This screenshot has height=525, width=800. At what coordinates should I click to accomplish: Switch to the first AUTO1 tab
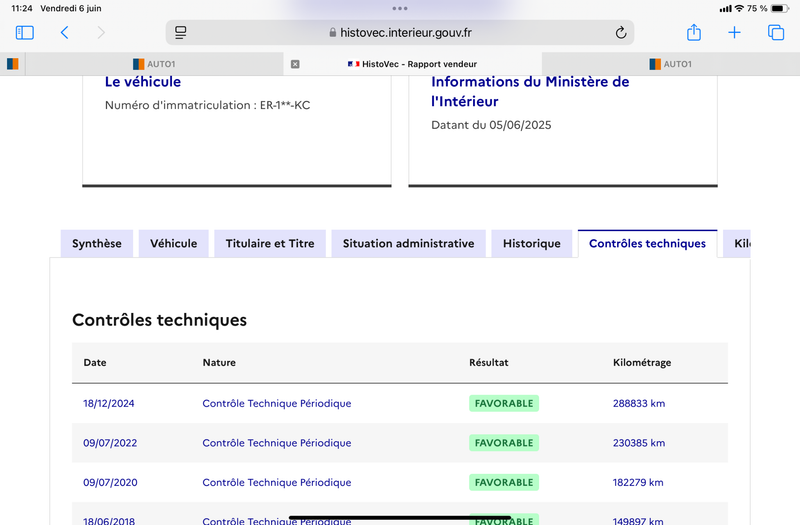[x=154, y=64]
